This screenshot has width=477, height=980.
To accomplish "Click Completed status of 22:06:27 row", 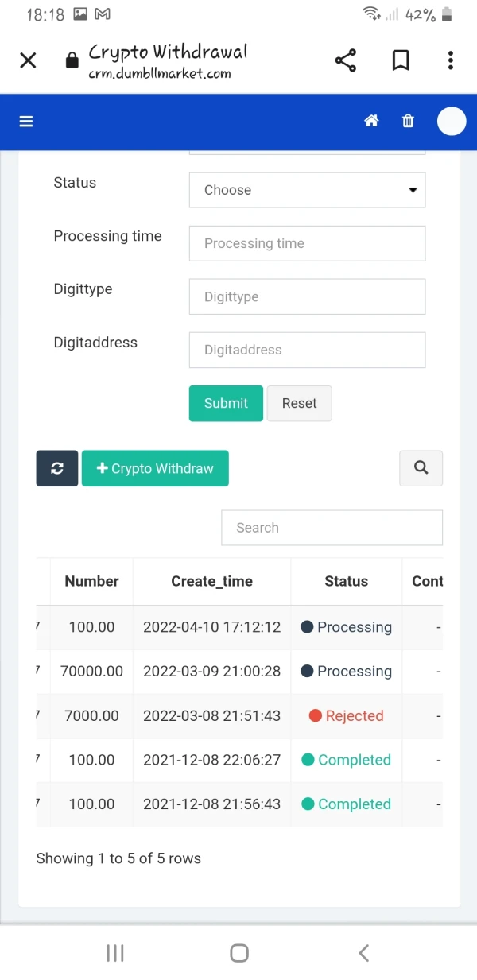I will pos(346,760).
